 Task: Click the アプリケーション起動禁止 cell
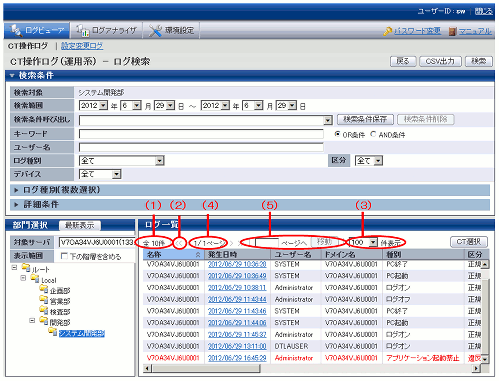[x=423, y=358]
